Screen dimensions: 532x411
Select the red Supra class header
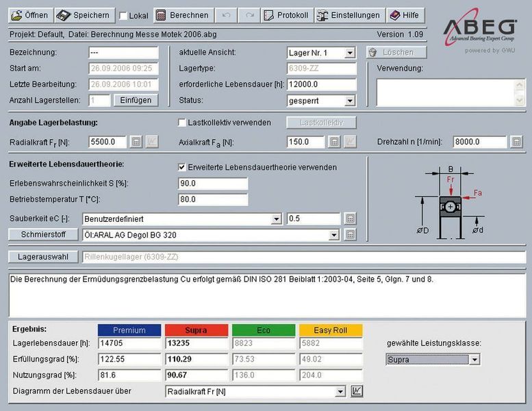click(197, 330)
